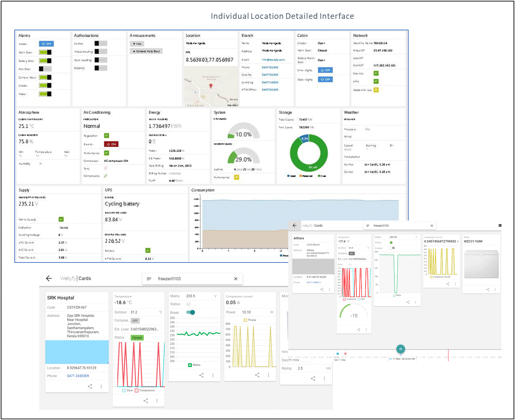The image size is (515, 420).
Task: Enable the Aux Door alarm switch
Action: 45,69
